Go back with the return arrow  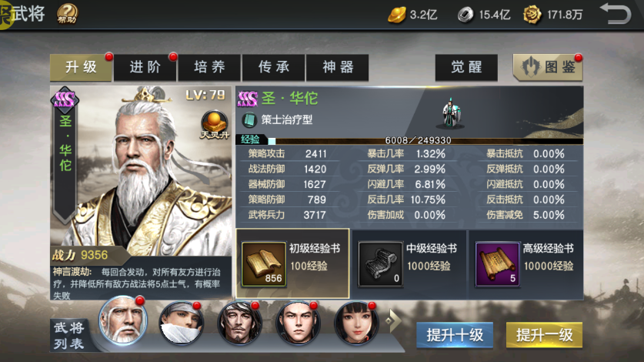616,13
